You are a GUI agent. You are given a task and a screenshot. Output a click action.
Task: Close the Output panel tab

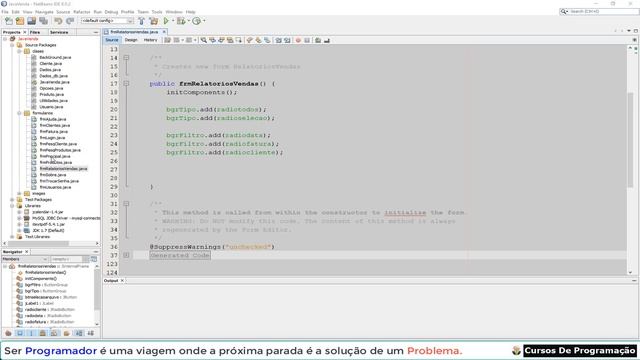(x=122, y=281)
